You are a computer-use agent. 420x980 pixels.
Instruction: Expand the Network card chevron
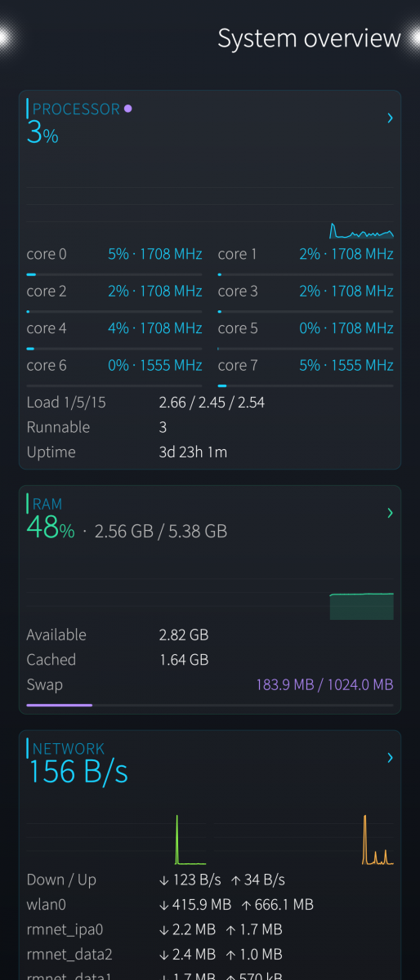(x=390, y=758)
